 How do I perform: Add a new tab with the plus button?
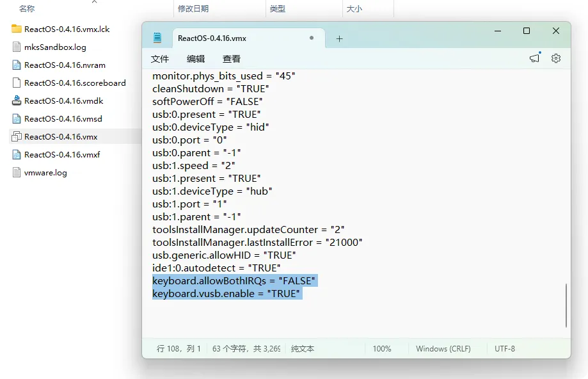pos(339,38)
